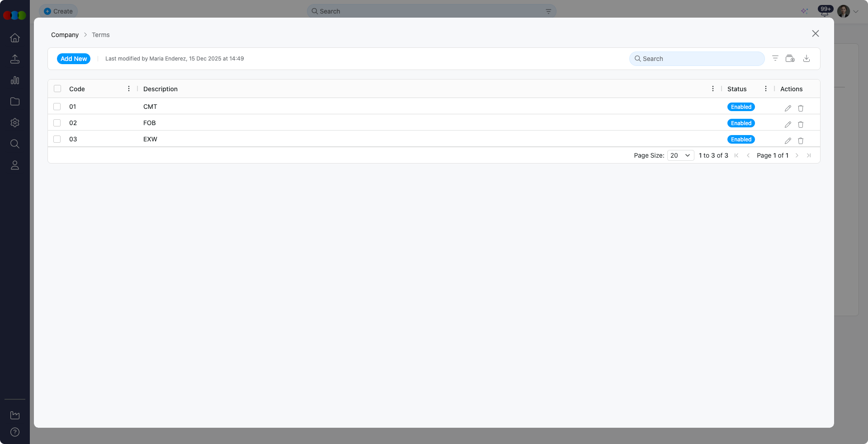Tick the checkbox for code 02 row

[x=57, y=123]
